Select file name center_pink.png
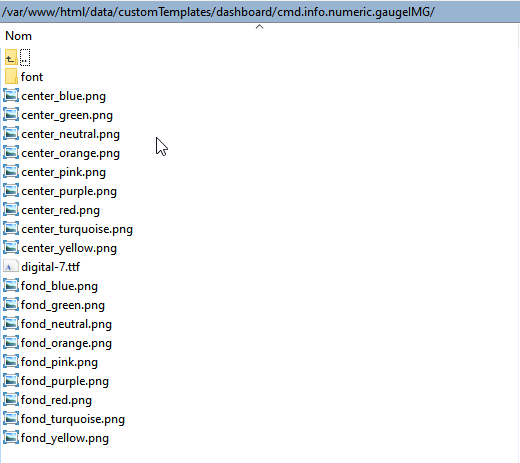 63,172
